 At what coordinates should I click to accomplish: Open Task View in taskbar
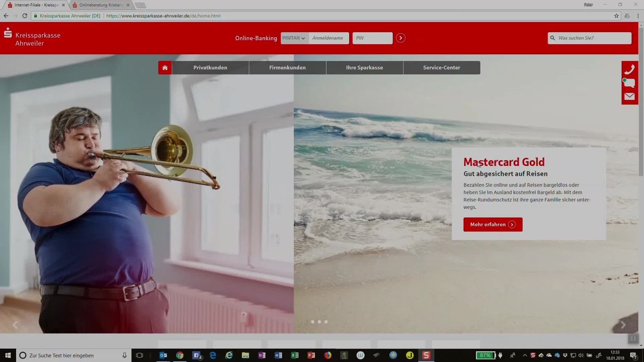point(139,355)
